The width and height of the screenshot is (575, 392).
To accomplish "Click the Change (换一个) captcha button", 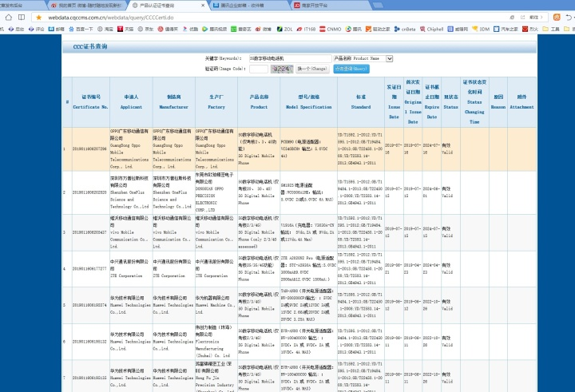I will point(312,69).
